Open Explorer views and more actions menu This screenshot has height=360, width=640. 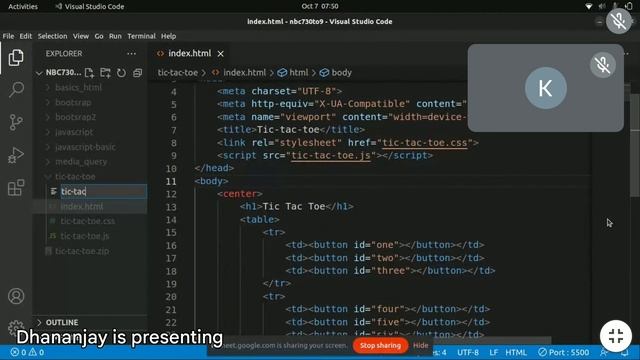[131, 53]
